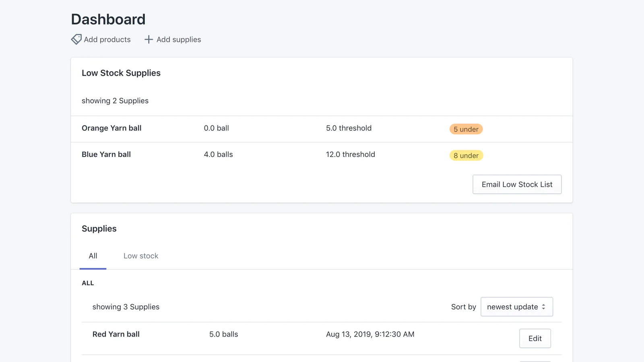644x362 pixels.
Task: Edit the Red Yarn ball supply
Action: coord(535,338)
